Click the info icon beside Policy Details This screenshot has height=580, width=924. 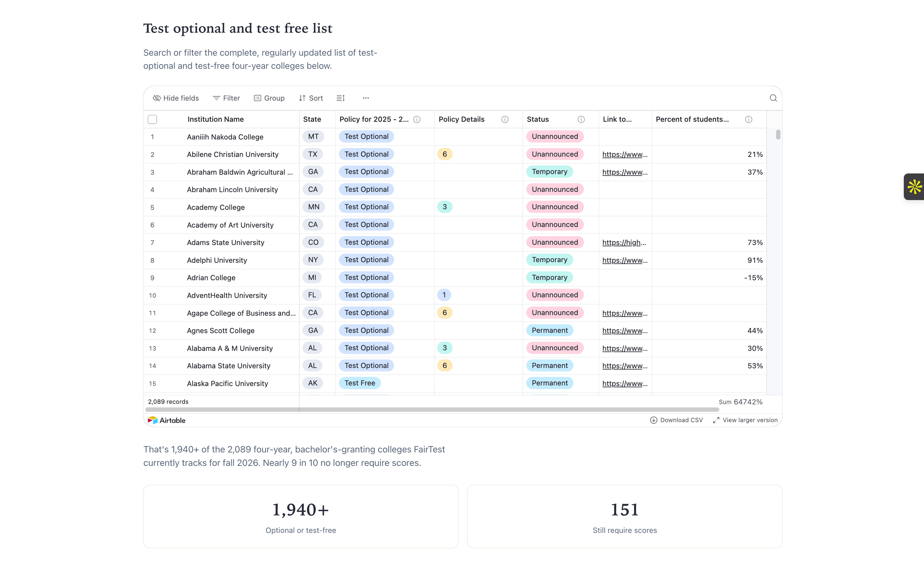coord(505,120)
